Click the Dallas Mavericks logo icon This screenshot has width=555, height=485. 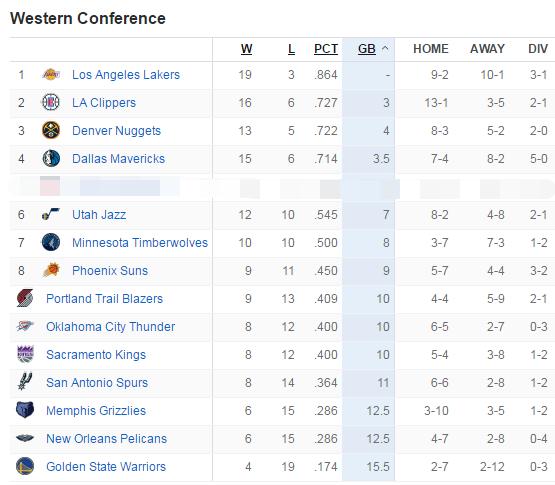[51, 158]
